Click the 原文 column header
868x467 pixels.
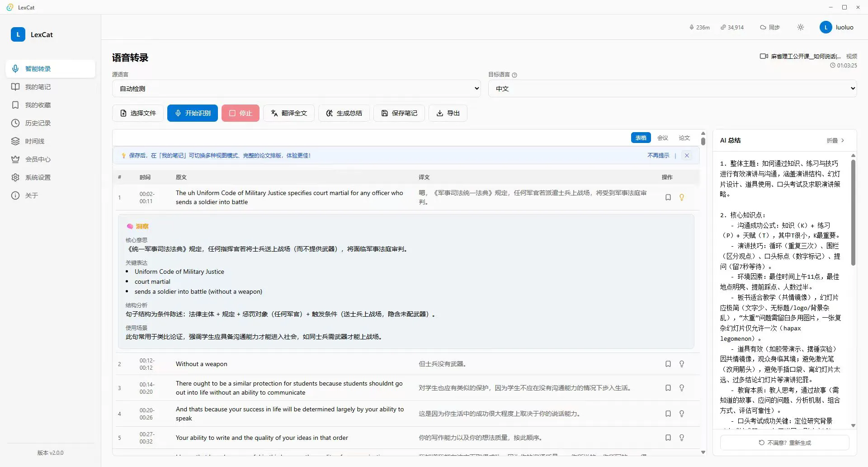(x=181, y=177)
